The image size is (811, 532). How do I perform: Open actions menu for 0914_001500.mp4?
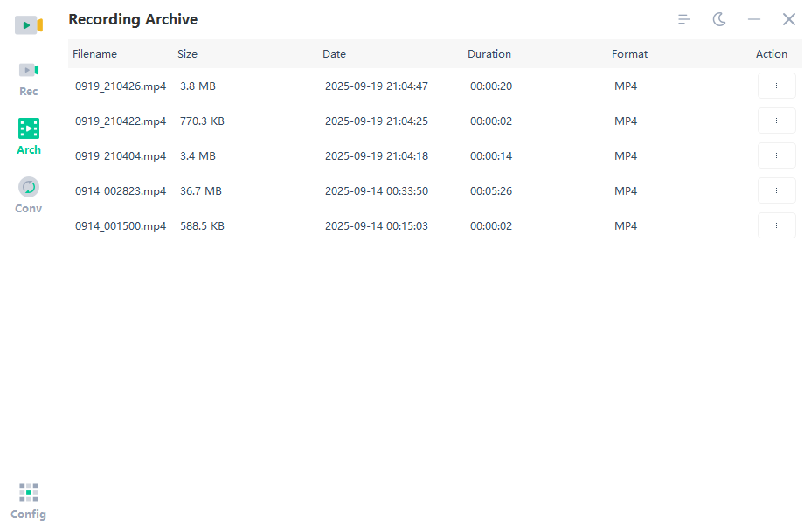[x=776, y=225]
